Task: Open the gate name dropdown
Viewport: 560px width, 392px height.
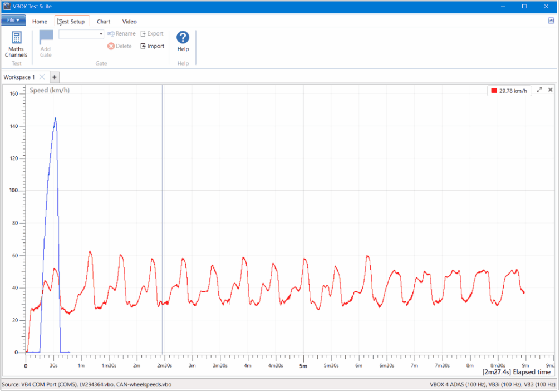Action: pos(101,34)
